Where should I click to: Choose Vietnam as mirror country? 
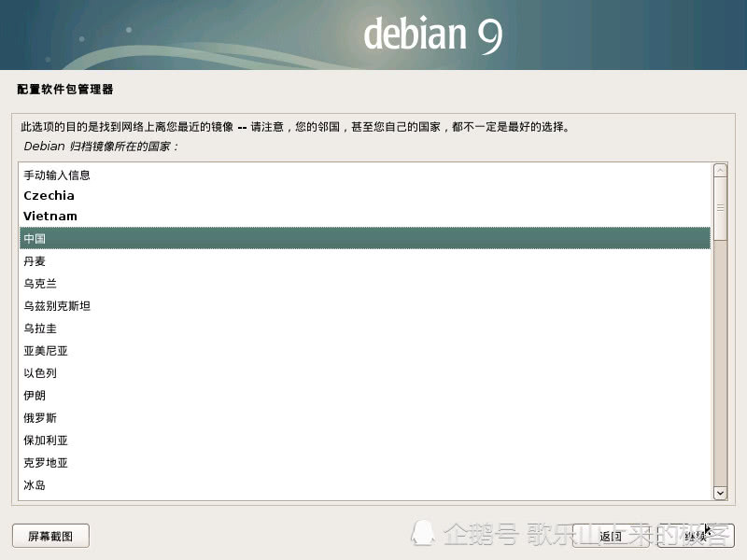click(365, 217)
